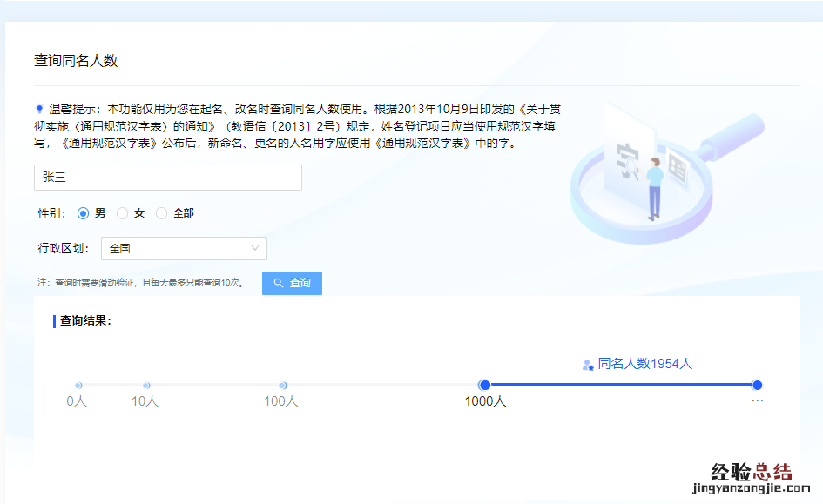Click the jingyanzongjie.com watermark link
Viewport: 823px width, 504px height.
(x=751, y=490)
